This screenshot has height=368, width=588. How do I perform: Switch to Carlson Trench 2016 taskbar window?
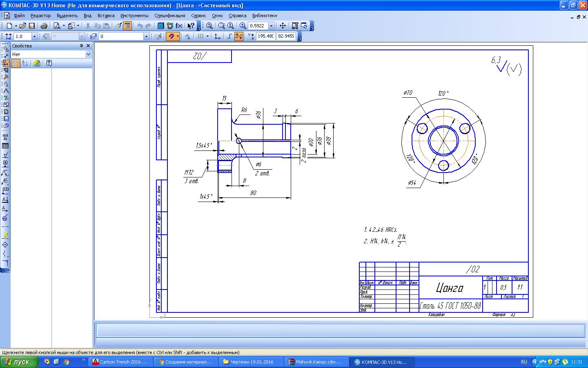(x=121, y=362)
